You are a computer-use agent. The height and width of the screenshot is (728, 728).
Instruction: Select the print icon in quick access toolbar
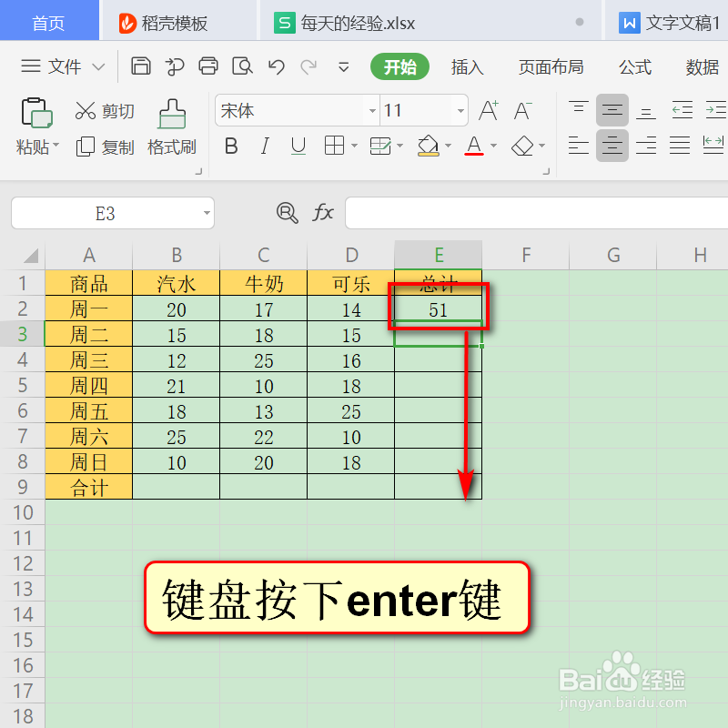(208, 66)
